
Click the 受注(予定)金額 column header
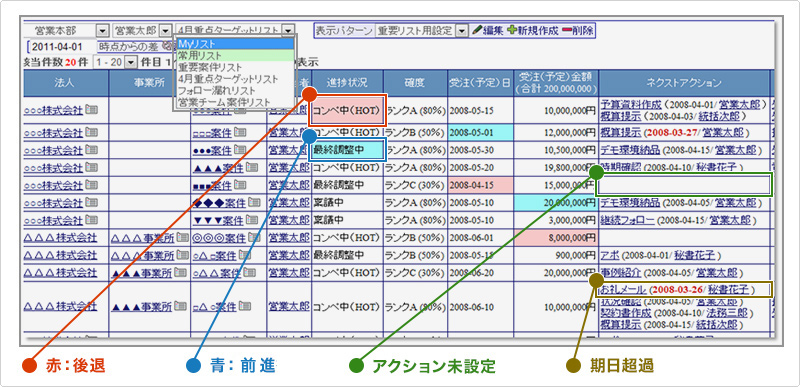pos(556,83)
